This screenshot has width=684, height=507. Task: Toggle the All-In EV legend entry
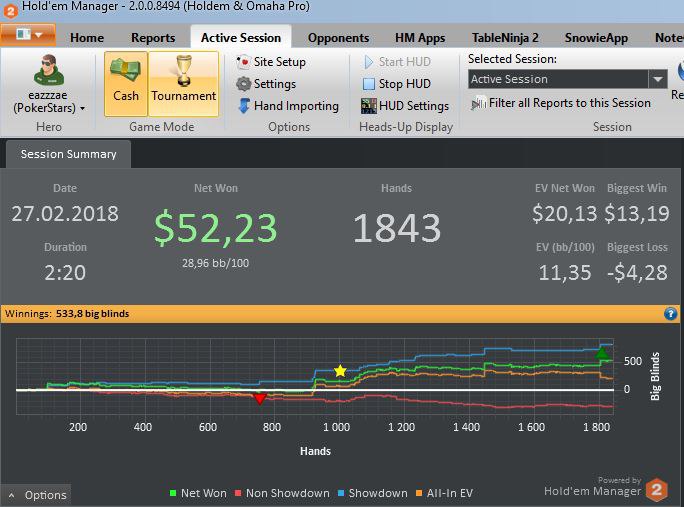[x=444, y=493]
